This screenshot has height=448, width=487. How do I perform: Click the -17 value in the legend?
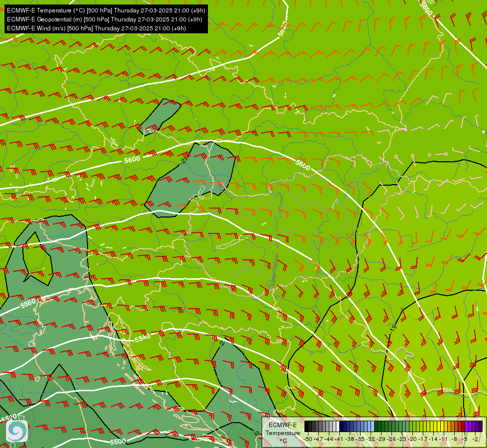[x=423, y=440]
